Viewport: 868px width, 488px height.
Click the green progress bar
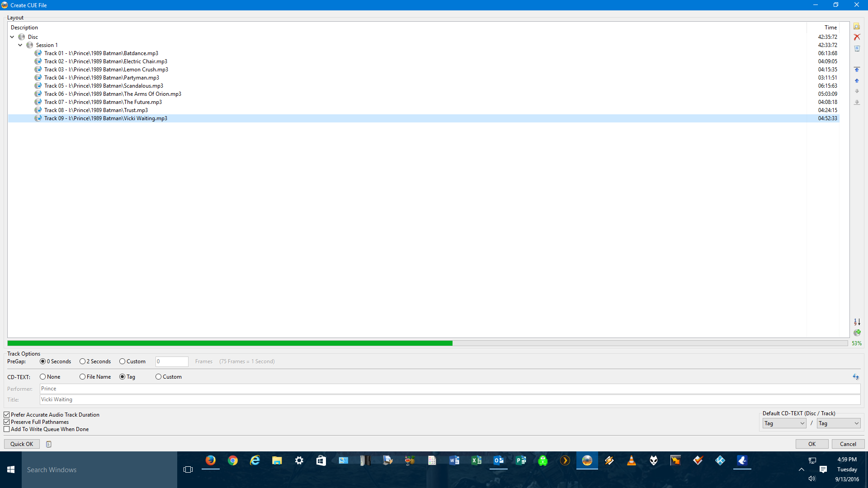pyautogui.click(x=226, y=343)
